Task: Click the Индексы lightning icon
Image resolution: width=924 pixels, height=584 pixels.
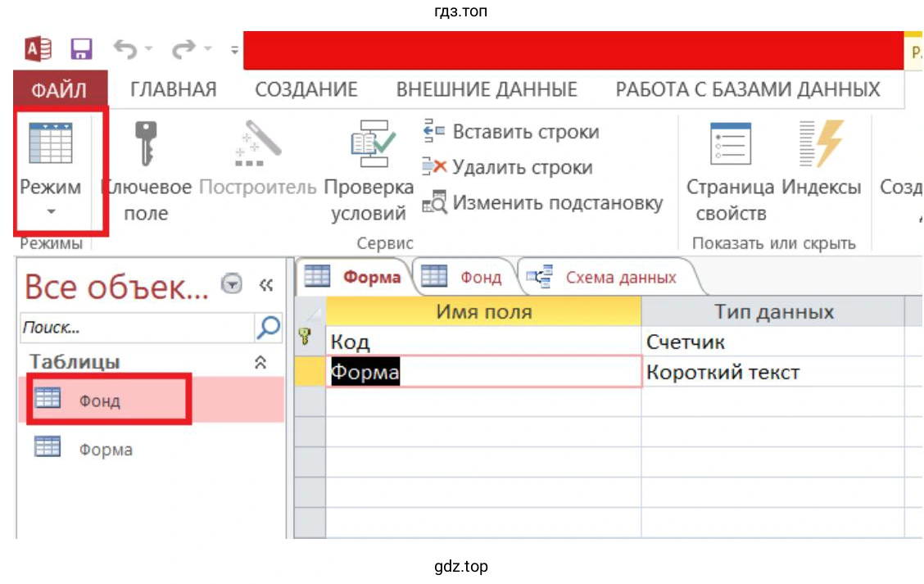Action: coord(821,145)
